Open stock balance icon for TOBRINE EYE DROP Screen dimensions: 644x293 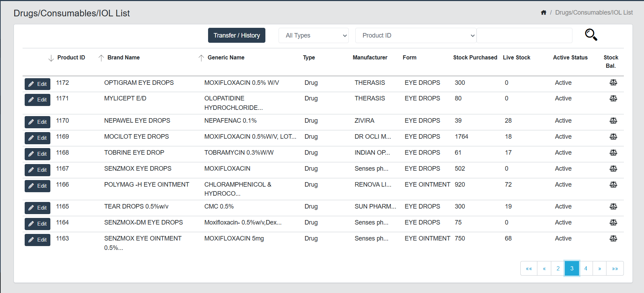(613, 153)
